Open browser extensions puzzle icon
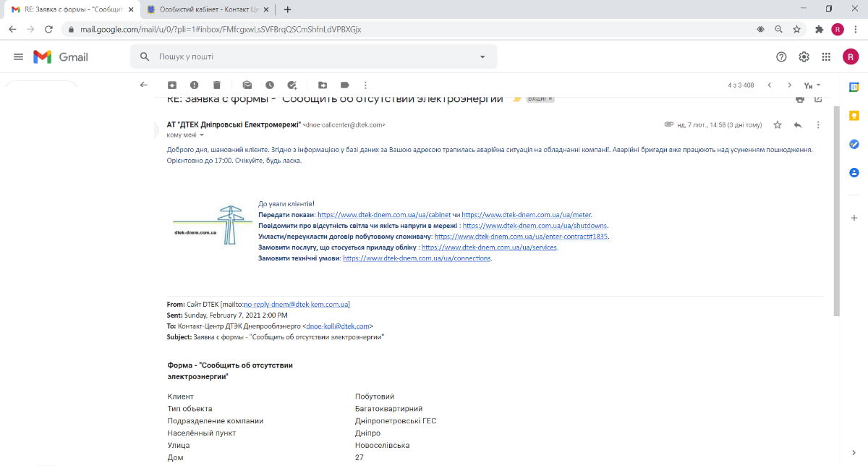This screenshot has height=466, width=868. point(820,29)
